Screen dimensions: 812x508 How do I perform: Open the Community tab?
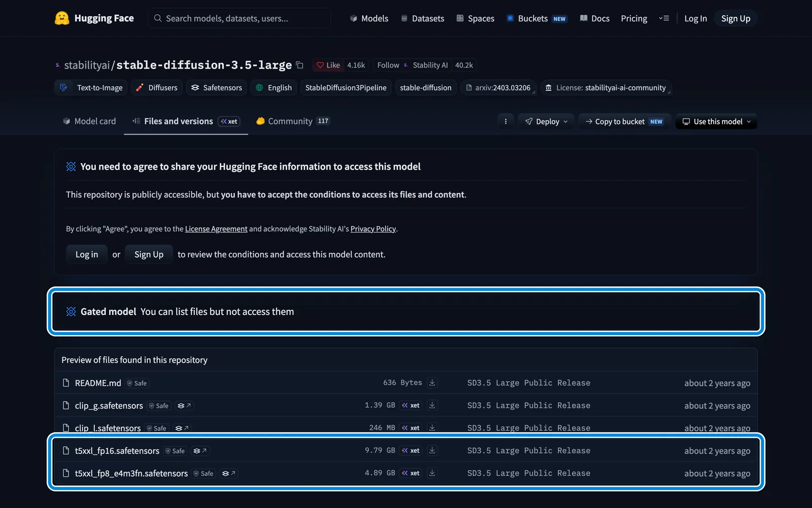(x=293, y=121)
